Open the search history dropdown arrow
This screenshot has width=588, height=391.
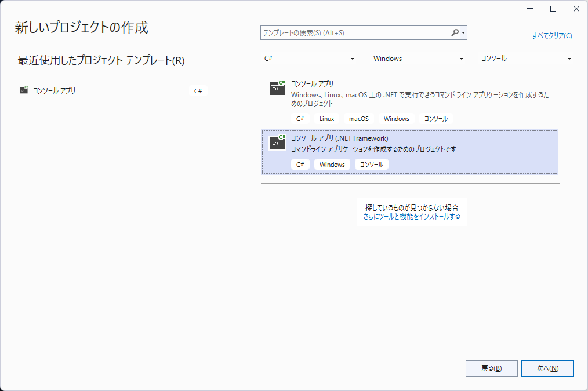pyautogui.click(x=463, y=33)
